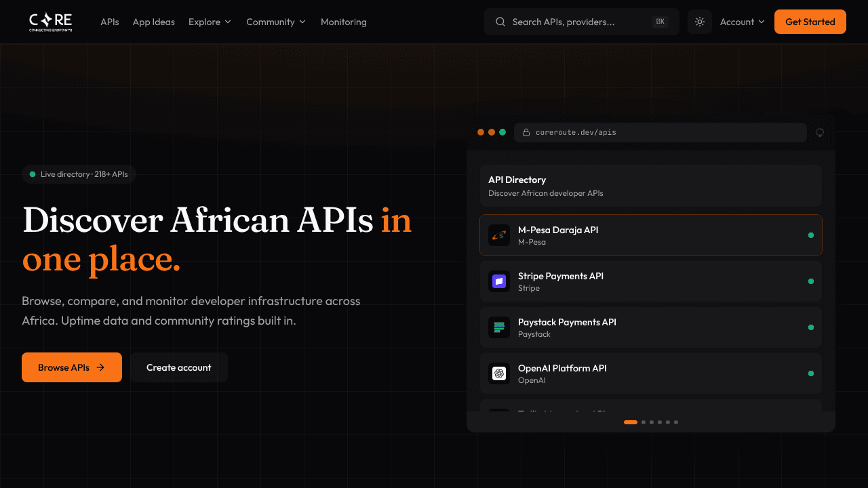Open the Account dropdown
Image resolution: width=868 pixels, height=488 pixels.
click(743, 22)
